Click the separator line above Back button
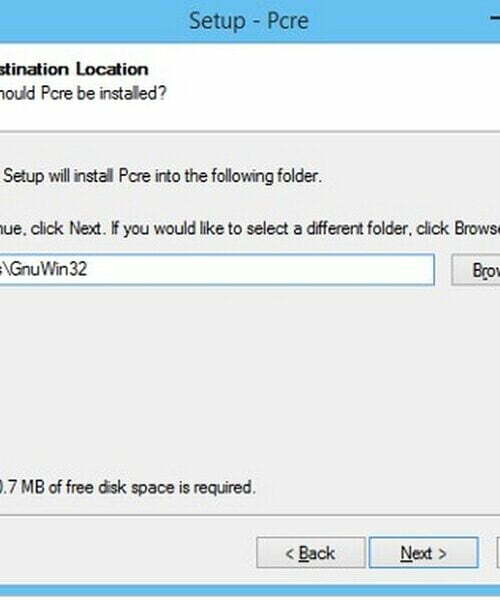The width and height of the screenshot is (500, 600). [x=250, y=515]
